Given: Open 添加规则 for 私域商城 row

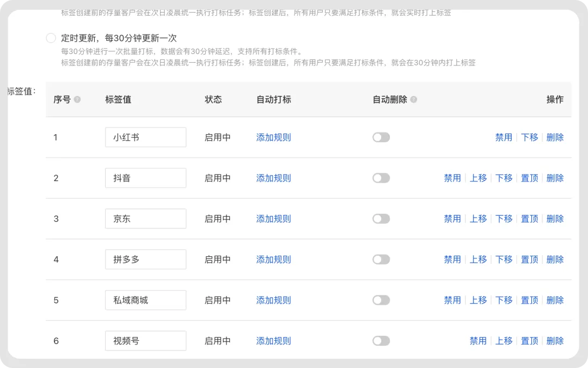Looking at the screenshot, I should pos(273,300).
